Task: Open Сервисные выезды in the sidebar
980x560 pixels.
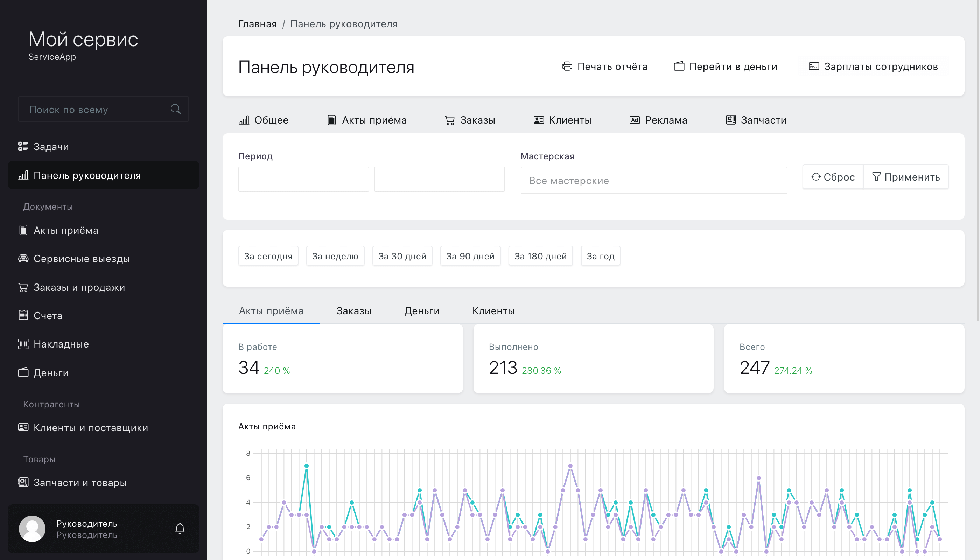Action: tap(104, 258)
